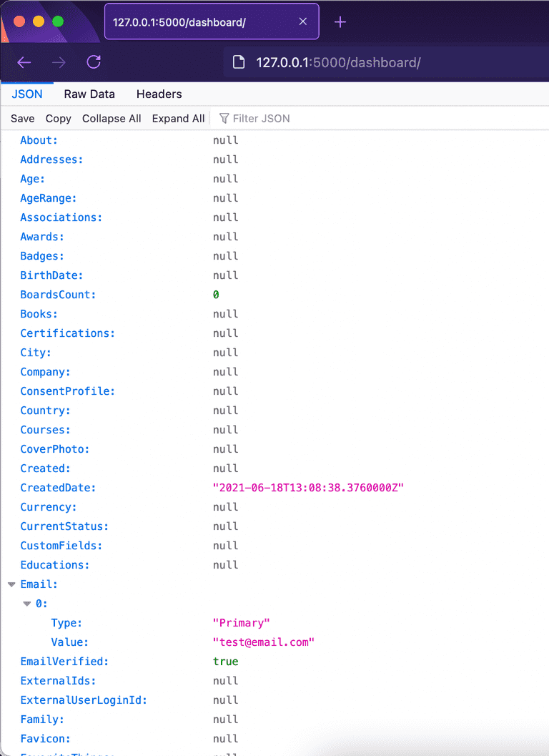Viewport: 549px width, 756px height.
Task: Click Expand All in JSON toolbar
Action: coord(178,119)
